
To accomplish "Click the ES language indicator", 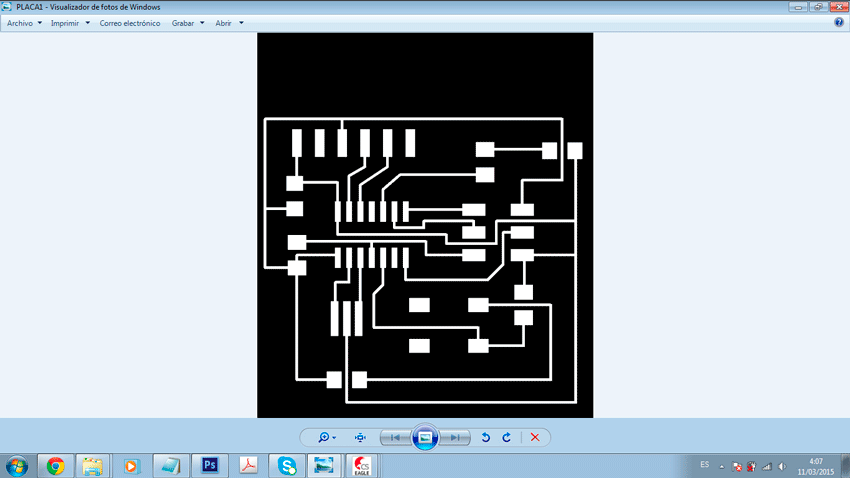I will (704, 465).
